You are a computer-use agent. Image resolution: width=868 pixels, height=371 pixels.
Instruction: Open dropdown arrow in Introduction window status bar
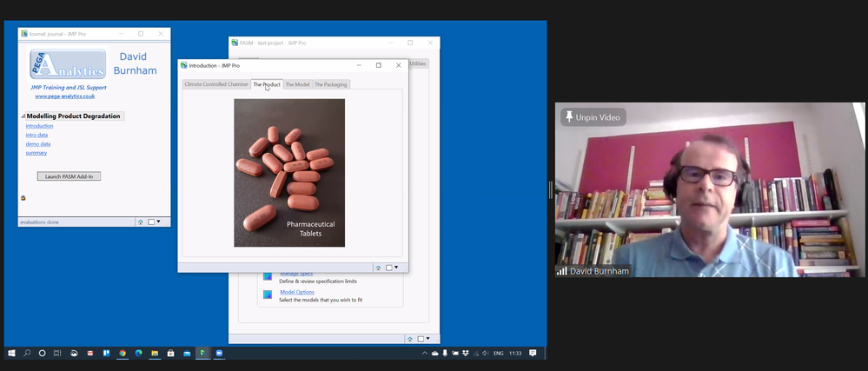397,268
